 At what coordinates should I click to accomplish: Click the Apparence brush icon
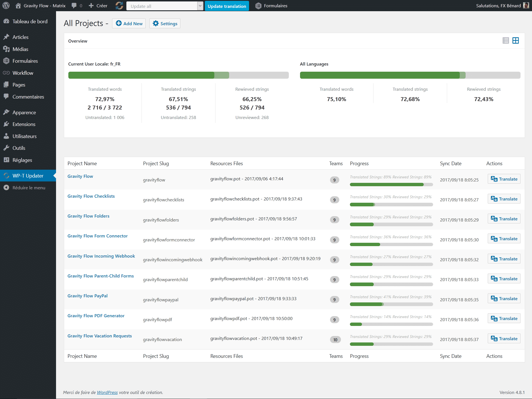(6, 112)
